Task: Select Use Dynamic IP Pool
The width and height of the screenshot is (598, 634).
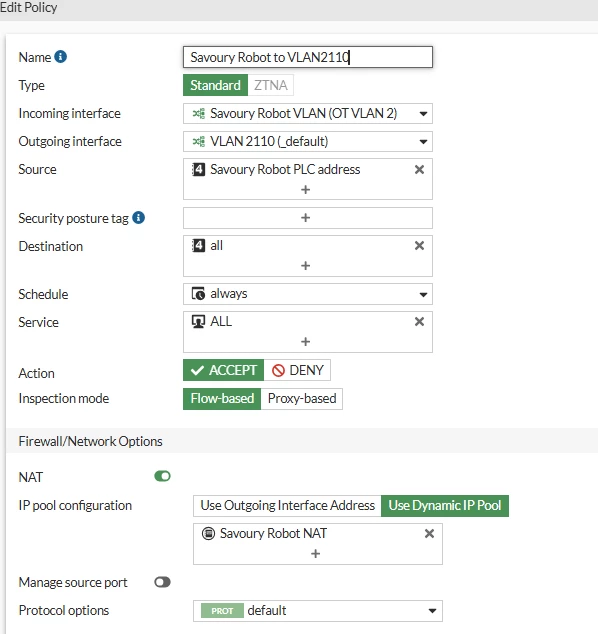Action: pyautogui.click(x=445, y=505)
